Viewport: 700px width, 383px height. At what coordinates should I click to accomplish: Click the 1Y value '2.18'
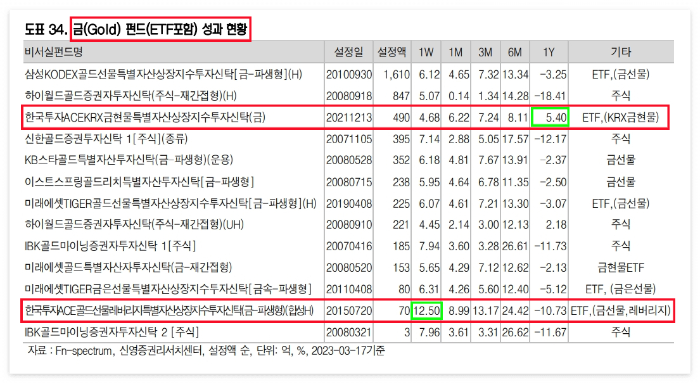pos(556,225)
